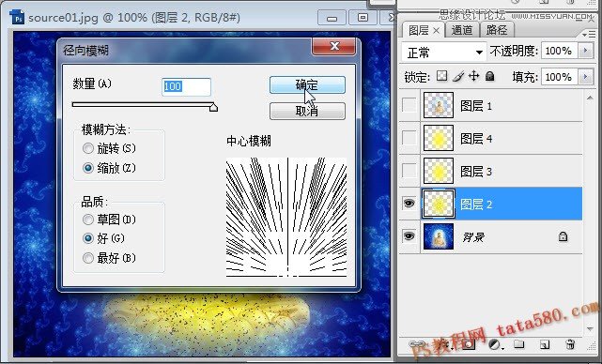This screenshot has height=364, width=602.
Task: Open the 填充 slider arrow
Action: 585,77
